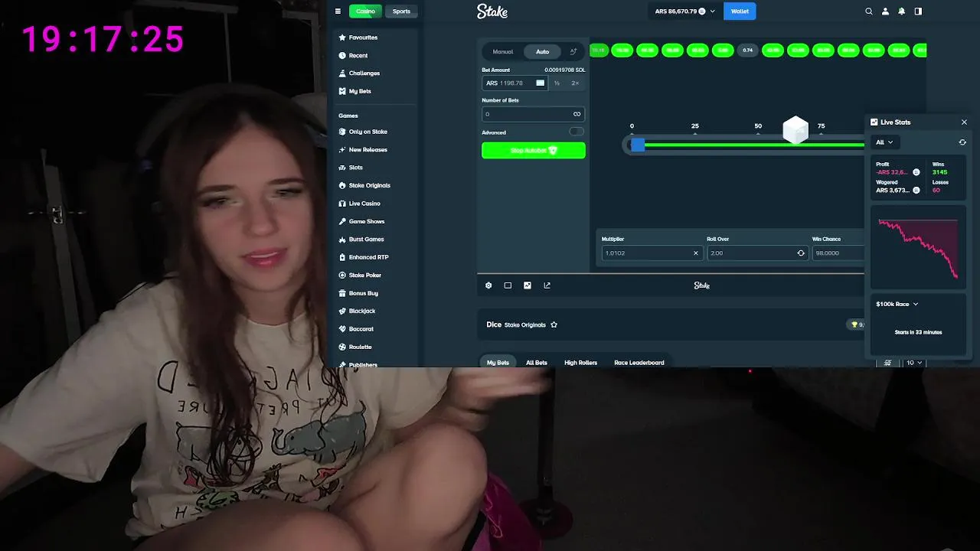Click the 0.74 past result pill
The image size is (980, 551).
pyautogui.click(x=747, y=51)
